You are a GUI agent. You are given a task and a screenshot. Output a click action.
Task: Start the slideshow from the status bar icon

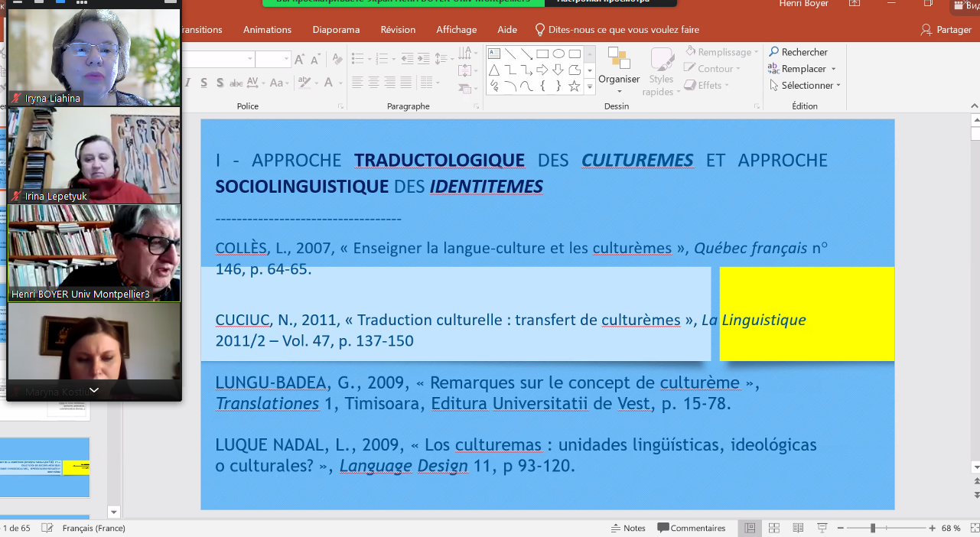coord(822,528)
